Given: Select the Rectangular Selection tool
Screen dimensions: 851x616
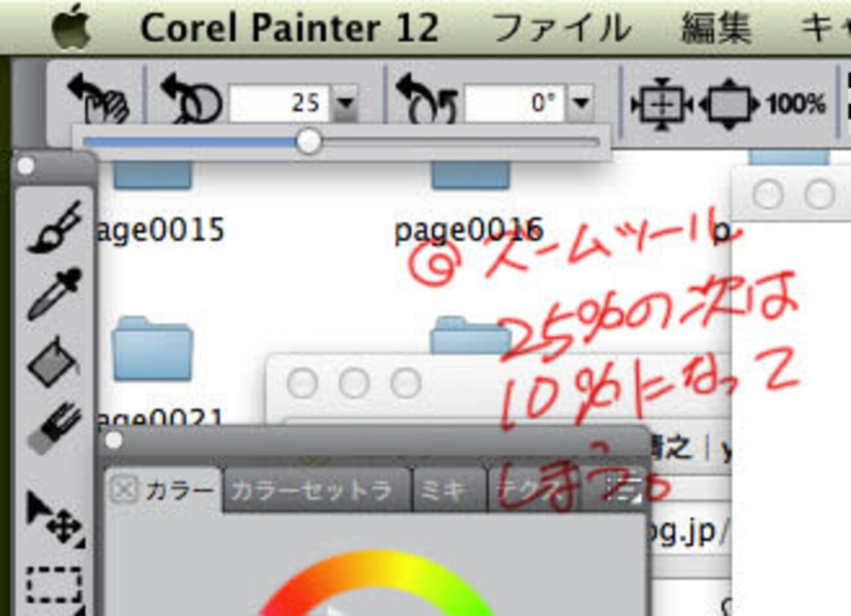Looking at the screenshot, I should (x=55, y=587).
